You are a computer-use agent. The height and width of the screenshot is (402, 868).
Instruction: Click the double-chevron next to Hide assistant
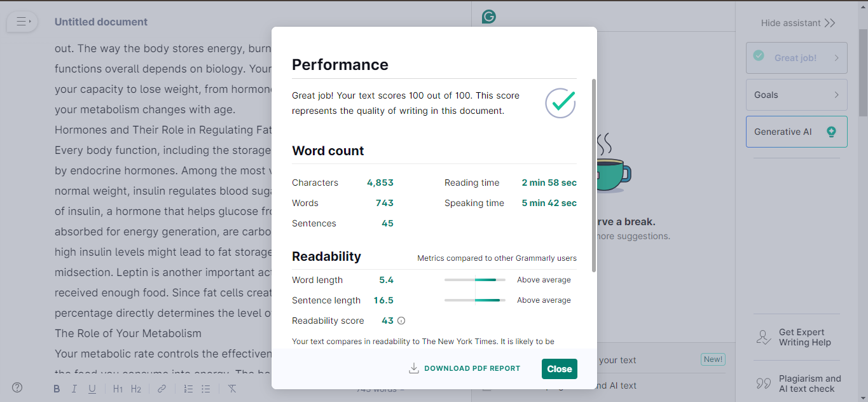pos(830,23)
